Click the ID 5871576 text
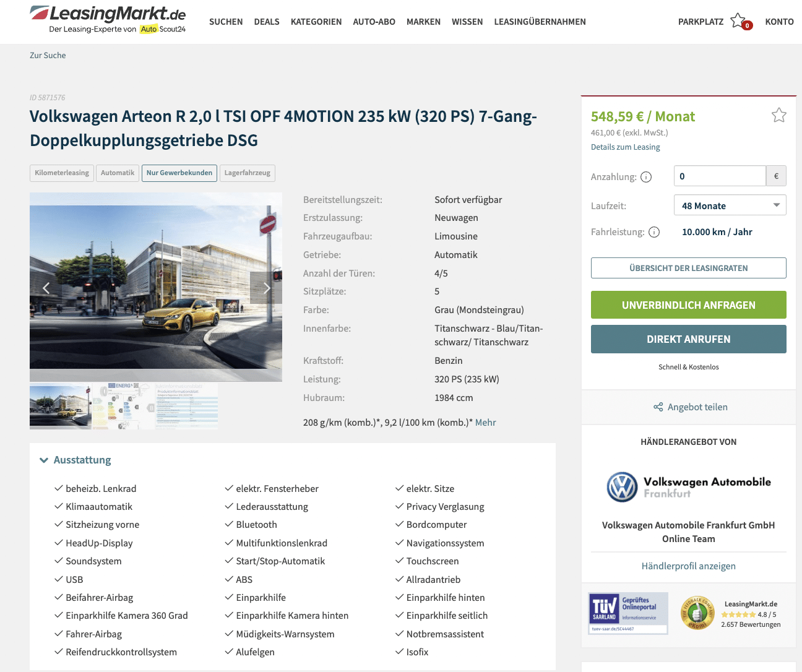Screen dimensions: 802x672 (x=47, y=98)
